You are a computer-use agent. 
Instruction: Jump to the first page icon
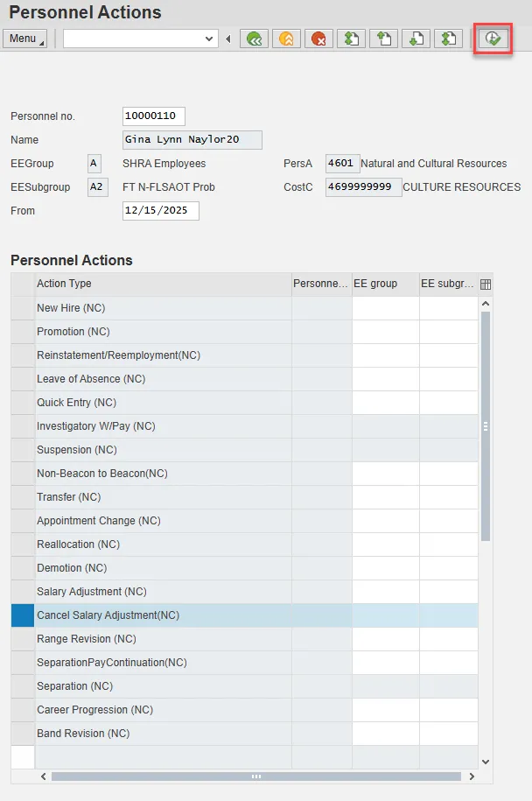click(352, 39)
